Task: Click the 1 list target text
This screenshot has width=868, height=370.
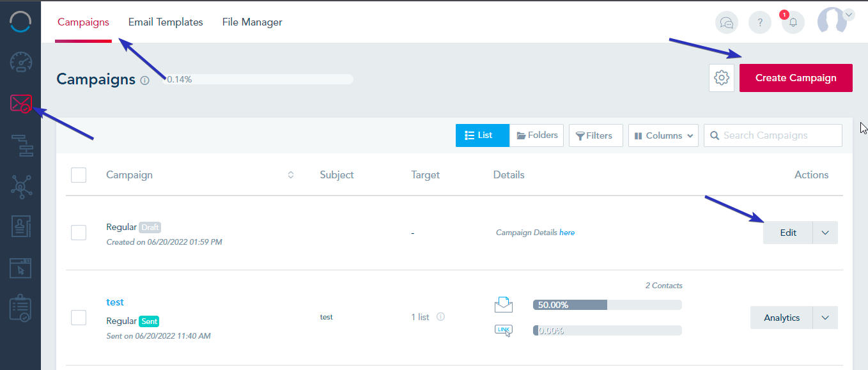Action: [420, 317]
